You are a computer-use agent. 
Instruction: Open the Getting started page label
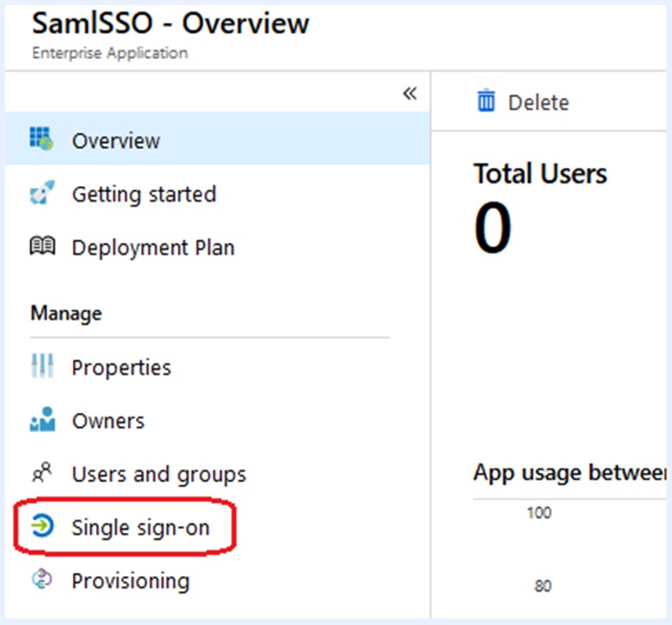pyautogui.click(x=144, y=194)
